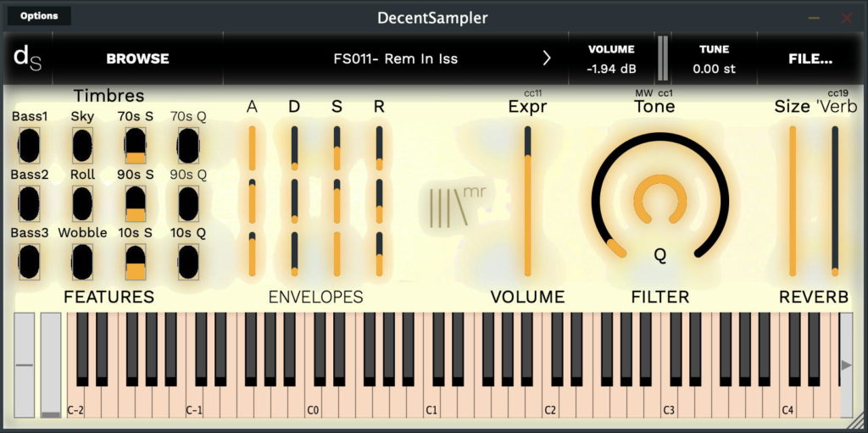Set the middle row Attack slider
868x433 pixels.
pyautogui.click(x=253, y=201)
